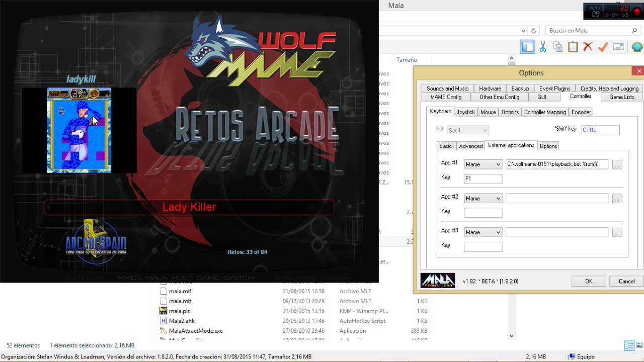Select the Mouse sub-tab

[x=488, y=112]
